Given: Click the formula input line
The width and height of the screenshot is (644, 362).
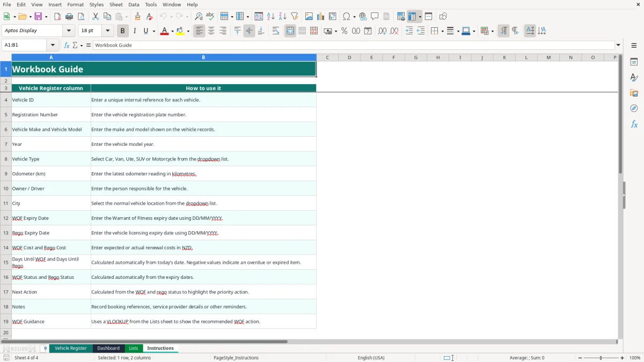Looking at the screenshot, I should pos(354,45).
